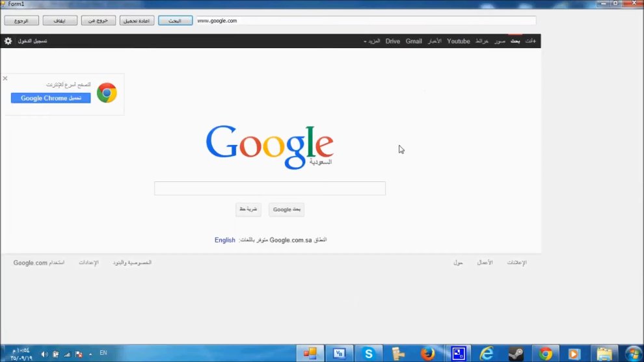
Task: Click the power plug tray icon
Action: [x=55, y=354]
